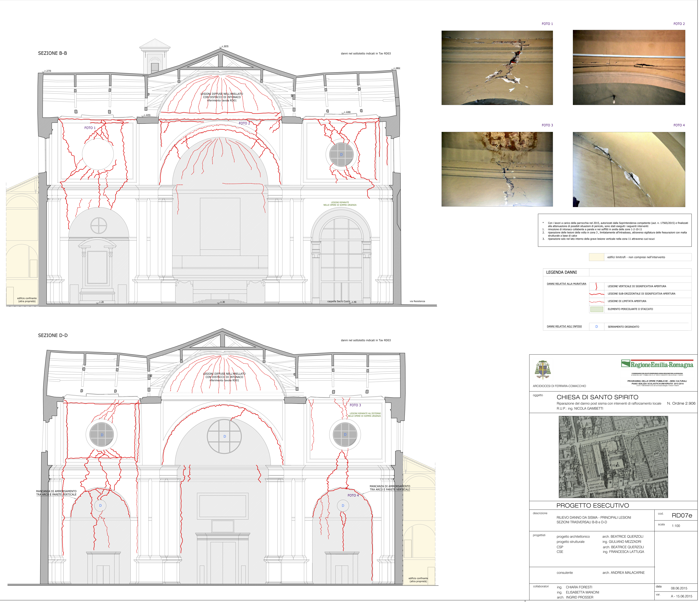Click 'RILIEVO DANNO DA SISMA - PRINCIPALI LESIONI' description
The height and width of the screenshot is (602, 700).
594,517
